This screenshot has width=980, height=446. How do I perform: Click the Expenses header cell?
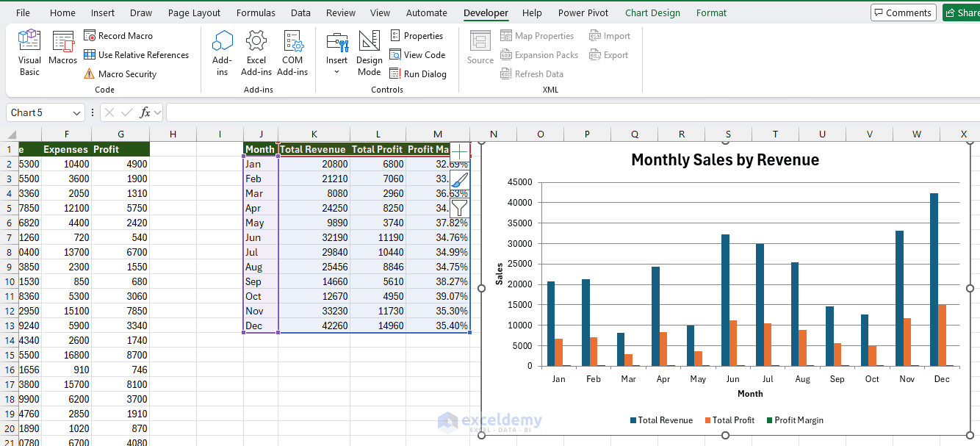tap(67, 149)
